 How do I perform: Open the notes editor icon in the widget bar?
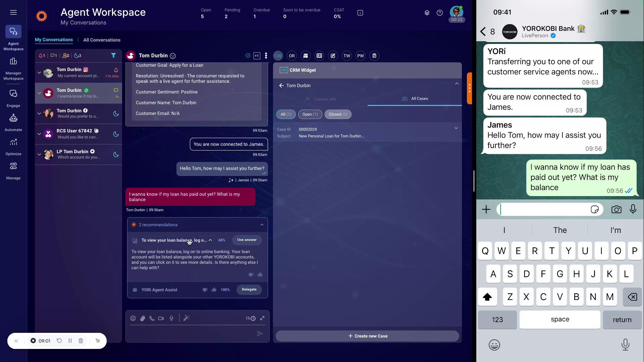333,56
